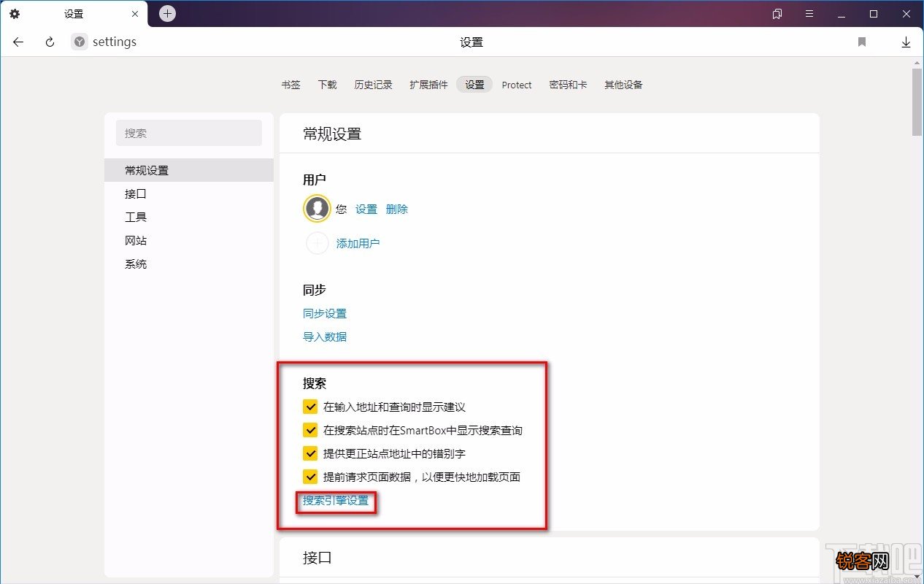Click the settings 搜索 input field
924x584 pixels.
coord(189,133)
